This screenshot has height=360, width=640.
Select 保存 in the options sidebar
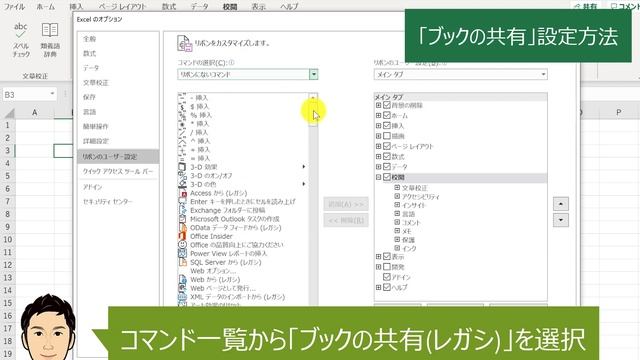click(118, 97)
